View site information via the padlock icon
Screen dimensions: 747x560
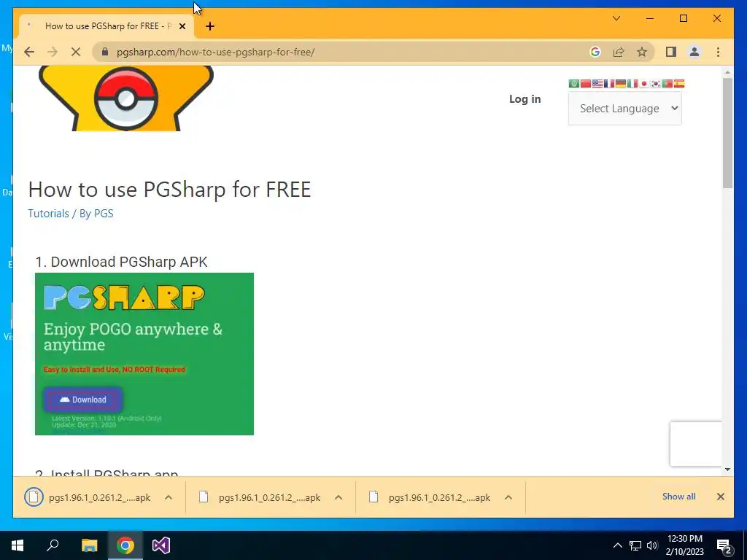[x=105, y=52]
